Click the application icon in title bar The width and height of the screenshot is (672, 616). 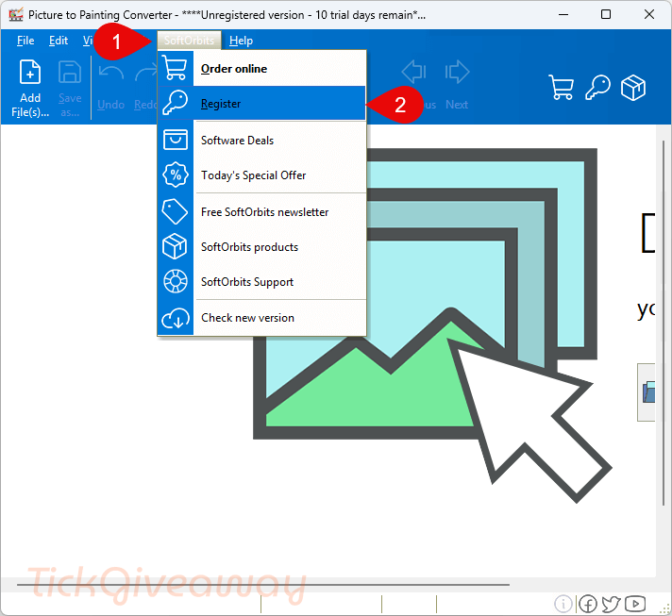pyautogui.click(x=16, y=14)
